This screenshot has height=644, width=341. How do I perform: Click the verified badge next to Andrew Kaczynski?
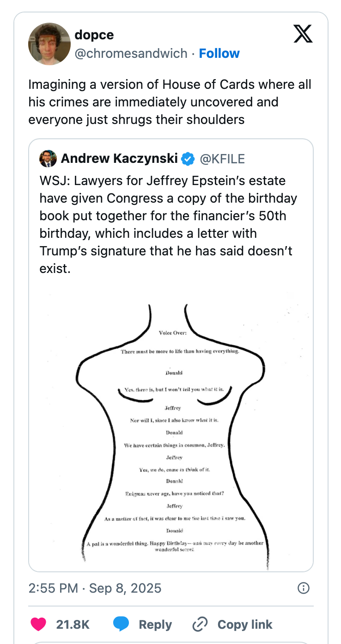187,159
